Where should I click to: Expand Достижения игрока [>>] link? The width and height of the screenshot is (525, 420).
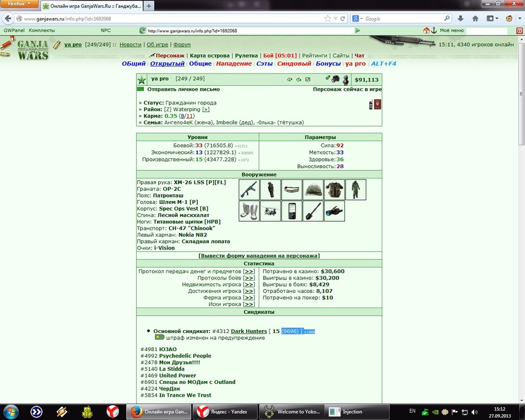249,291
